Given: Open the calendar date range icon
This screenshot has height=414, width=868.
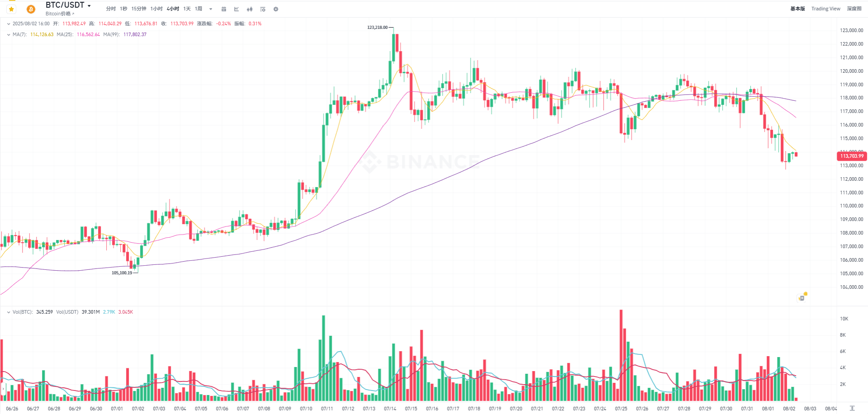Looking at the screenshot, I should pyautogui.click(x=224, y=9).
